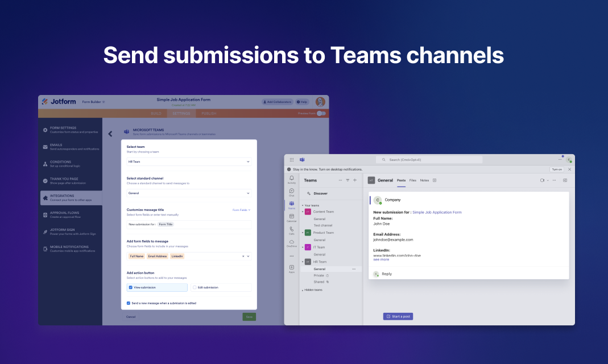Select Test channel under Content Team
Screen dimensions: 608x364
[322, 226]
